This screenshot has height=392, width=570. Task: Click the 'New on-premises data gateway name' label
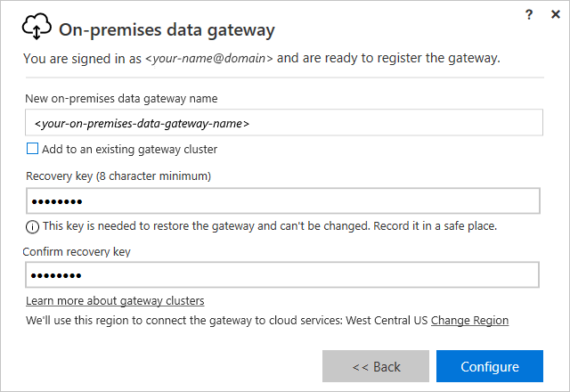pyautogui.click(x=122, y=98)
